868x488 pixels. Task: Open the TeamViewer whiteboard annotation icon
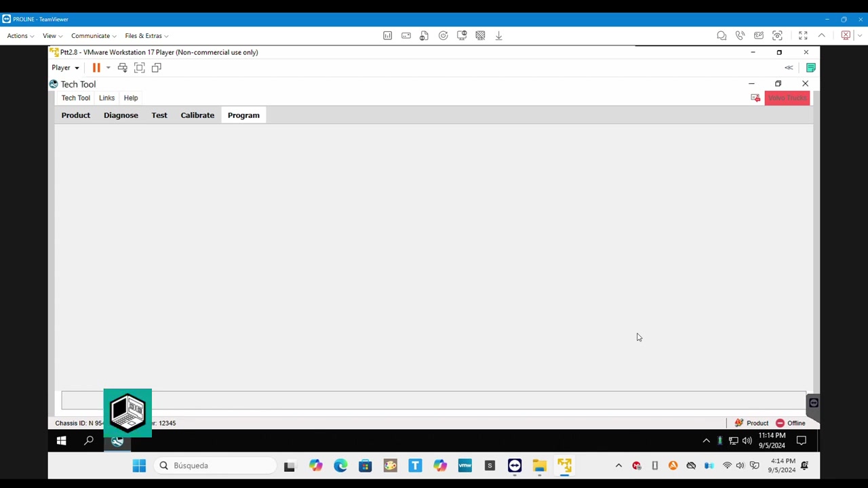759,36
